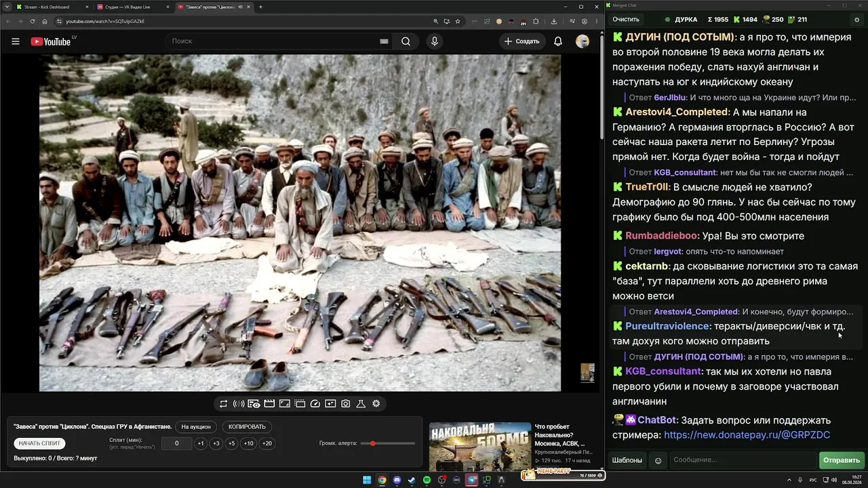Click the КОПИРОВАТЬ button
Viewport: 868px width, 488px height.
[x=248, y=427]
